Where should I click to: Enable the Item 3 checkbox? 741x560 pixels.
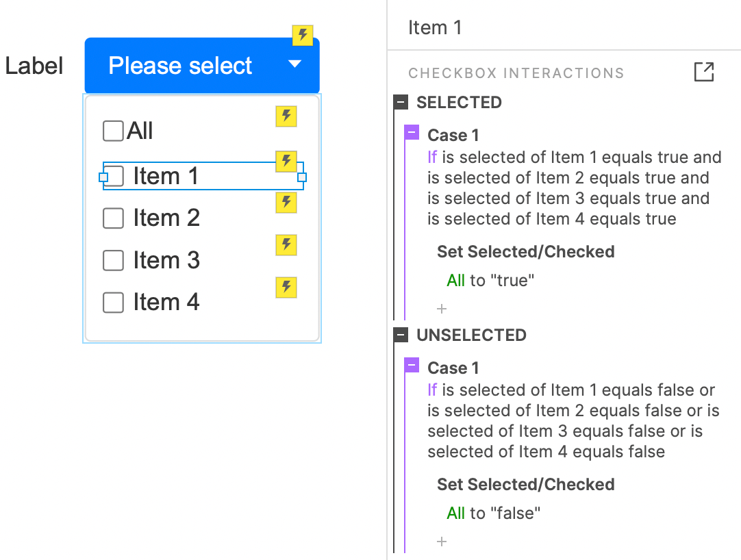(113, 261)
